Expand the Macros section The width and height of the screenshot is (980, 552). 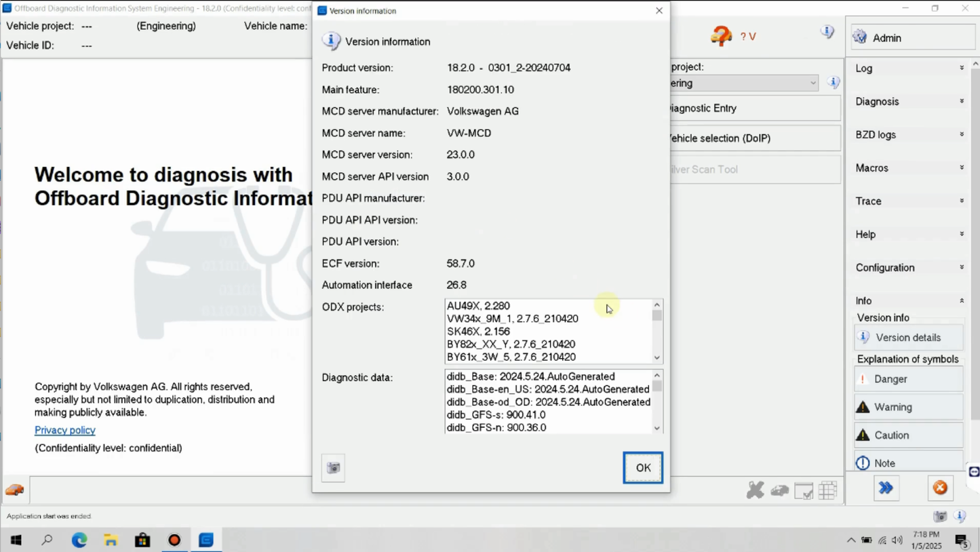pyautogui.click(x=908, y=168)
